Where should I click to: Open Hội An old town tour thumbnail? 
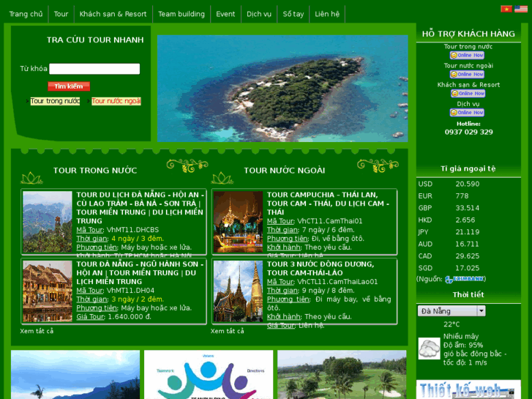48,291
